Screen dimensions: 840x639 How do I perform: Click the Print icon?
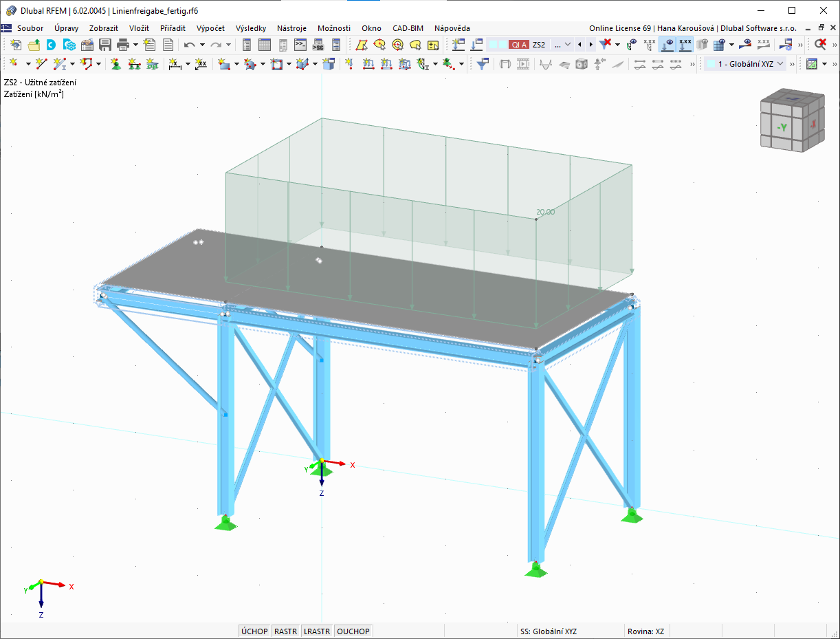(x=123, y=45)
